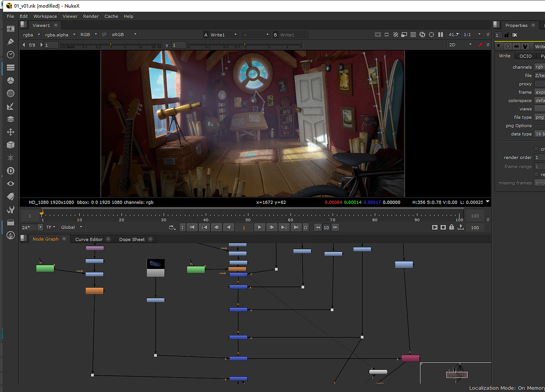Toggle the wrench icon in Write properties
545x392 pixels.
click(x=525, y=46)
